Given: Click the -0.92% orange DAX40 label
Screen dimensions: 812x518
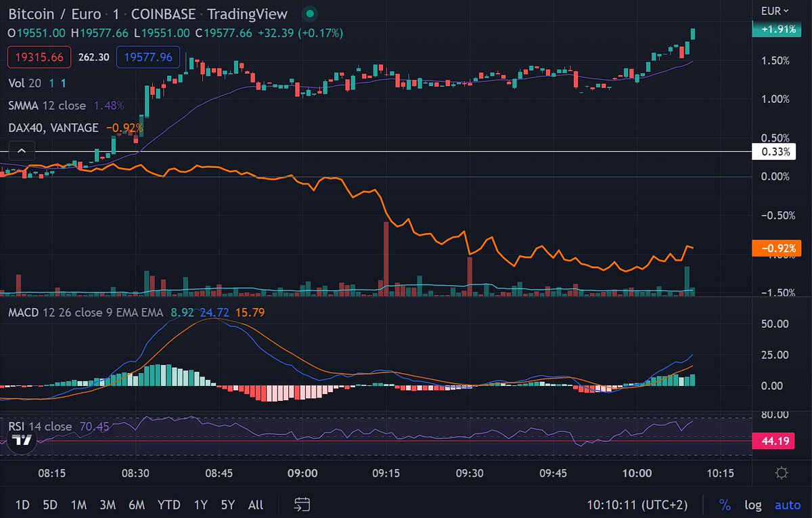Looking at the screenshot, I should point(775,248).
